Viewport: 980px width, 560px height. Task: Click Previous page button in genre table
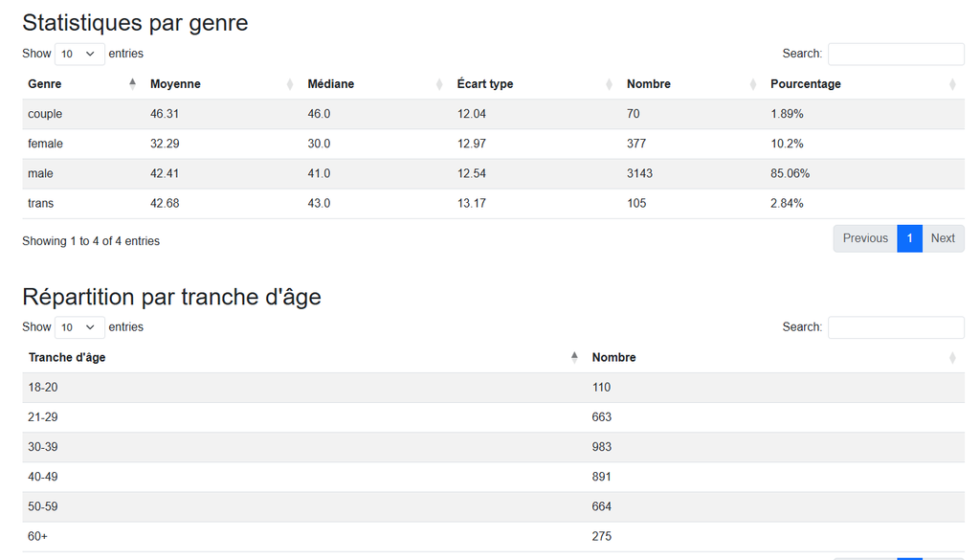tap(865, 238)
